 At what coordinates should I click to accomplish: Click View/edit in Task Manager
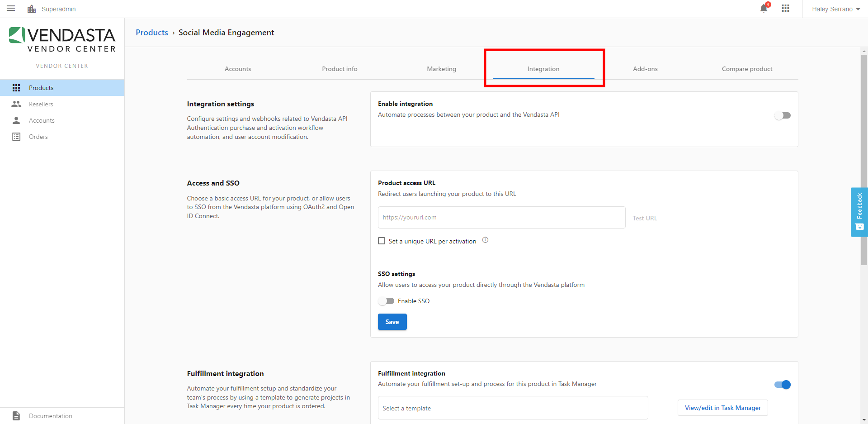(723, 408)
